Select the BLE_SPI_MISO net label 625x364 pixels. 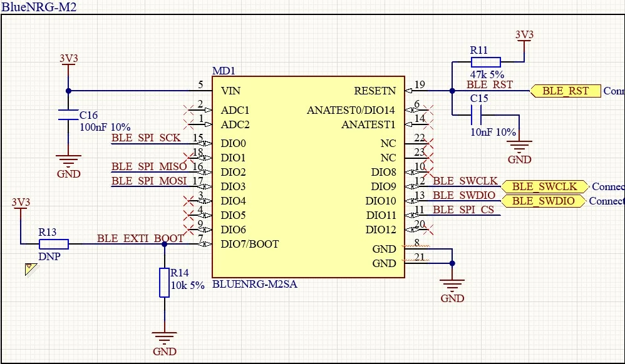(149, 166)
